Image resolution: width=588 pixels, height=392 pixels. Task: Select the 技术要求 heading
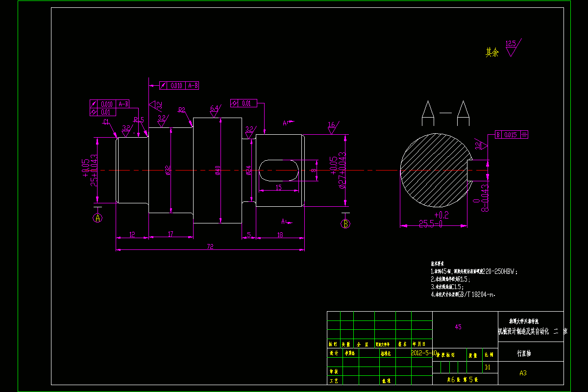click(438, 263)
